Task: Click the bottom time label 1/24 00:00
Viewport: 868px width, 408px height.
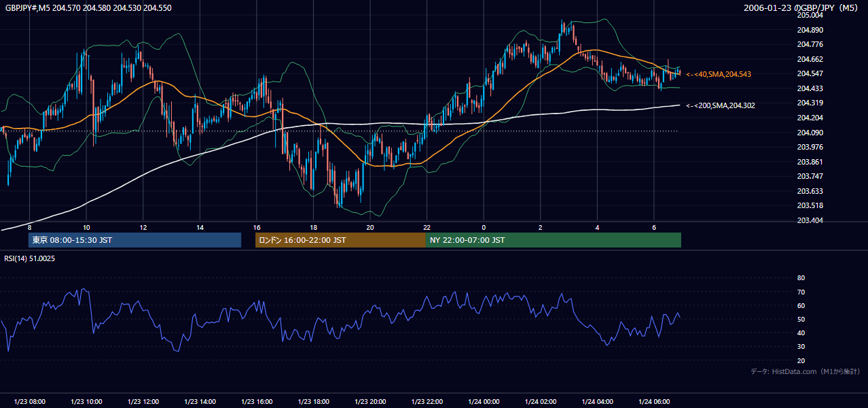Action: pyautogui.click(x=484, y=402)
